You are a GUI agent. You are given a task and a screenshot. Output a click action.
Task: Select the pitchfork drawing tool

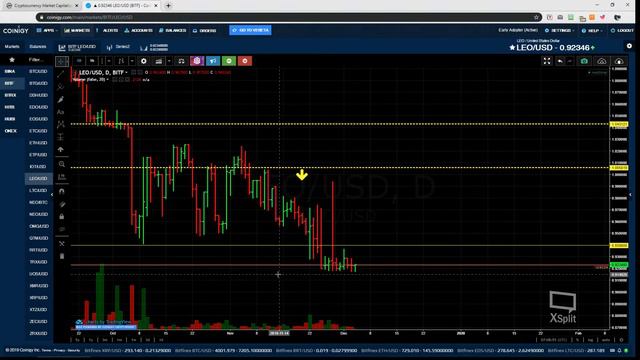click(x=61, y=87)
